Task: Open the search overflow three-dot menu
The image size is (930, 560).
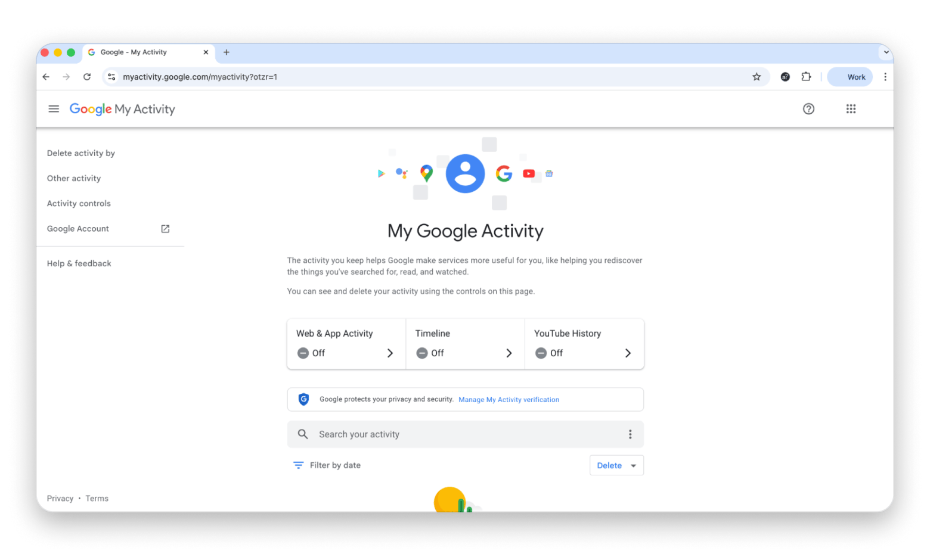Action: [x=630, y=434]
